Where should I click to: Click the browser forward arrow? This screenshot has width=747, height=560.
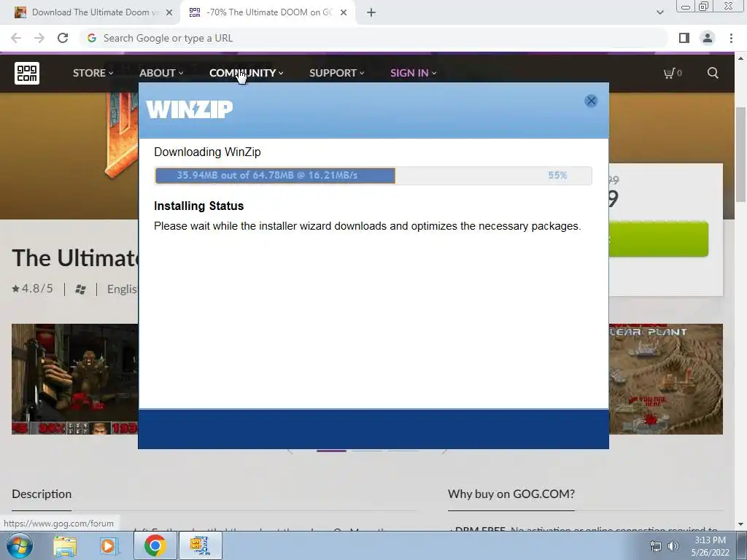coord(39,38)
